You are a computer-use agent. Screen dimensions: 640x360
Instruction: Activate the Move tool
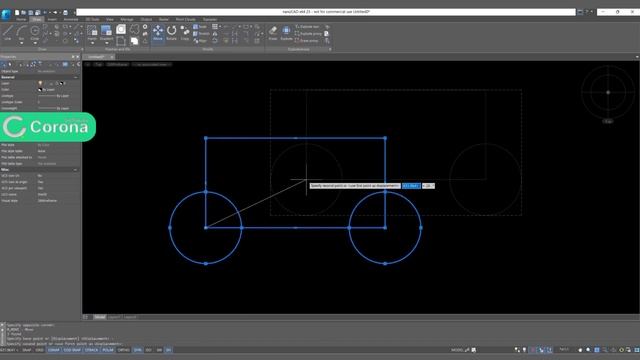pos(158,33)
